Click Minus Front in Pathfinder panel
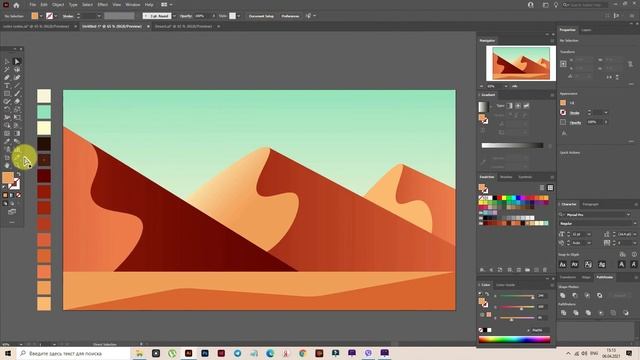 575,295
